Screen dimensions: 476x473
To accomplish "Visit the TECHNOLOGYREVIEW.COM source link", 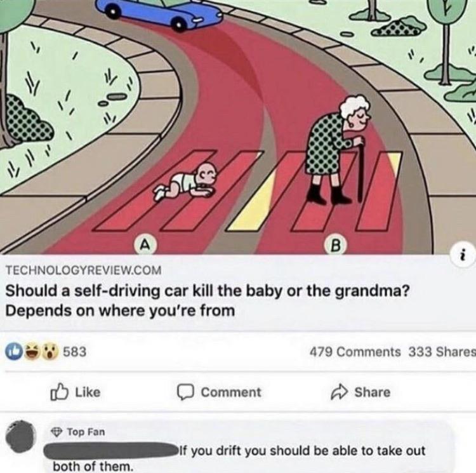I will (x=84, y=270).
